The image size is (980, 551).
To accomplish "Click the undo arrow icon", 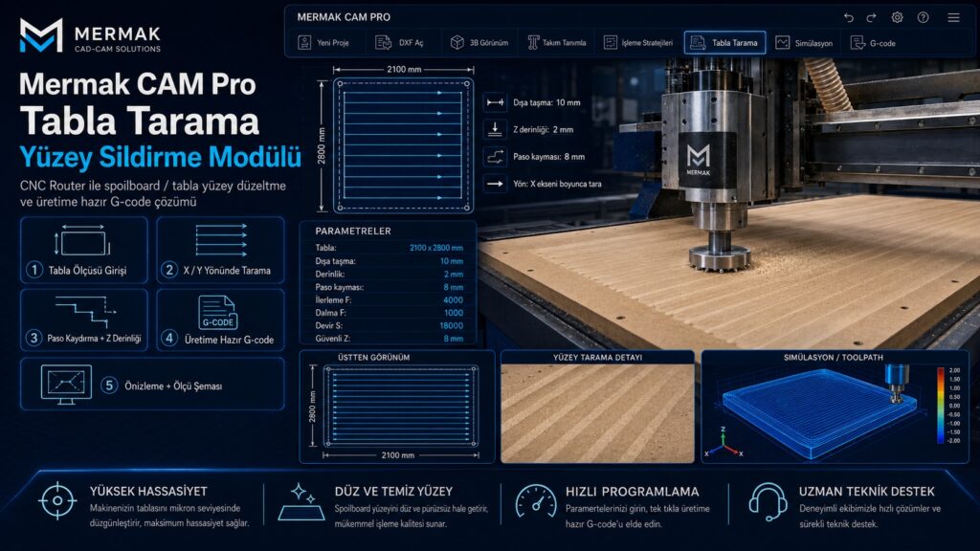I will click(x=848, y=17).
